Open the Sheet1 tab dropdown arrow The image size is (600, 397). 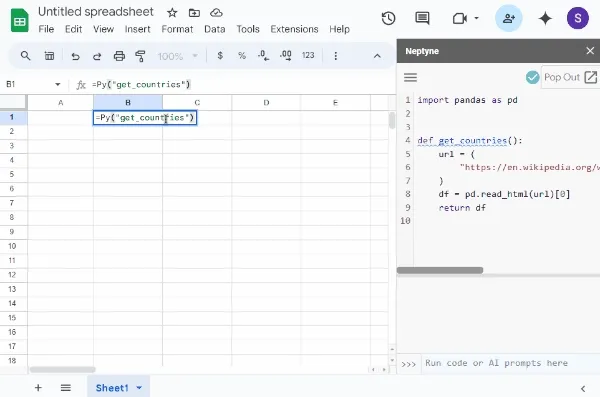(139, 388)
